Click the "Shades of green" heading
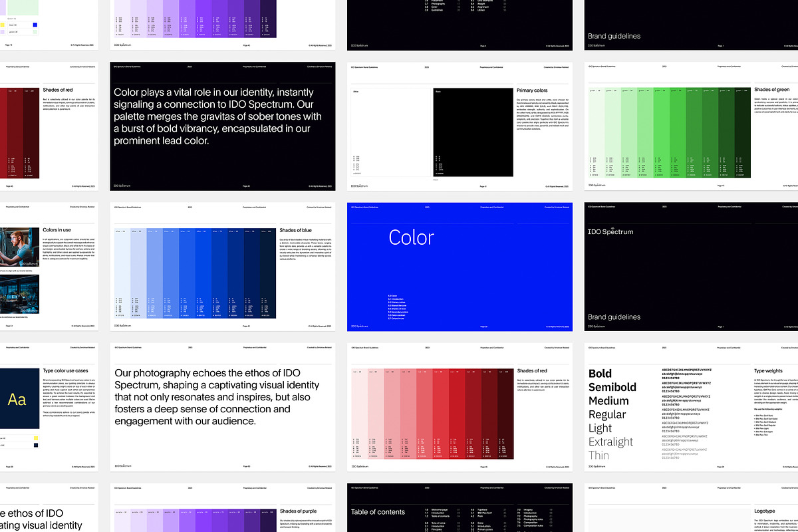Screen dimensions: 798x532 (772, 90)
